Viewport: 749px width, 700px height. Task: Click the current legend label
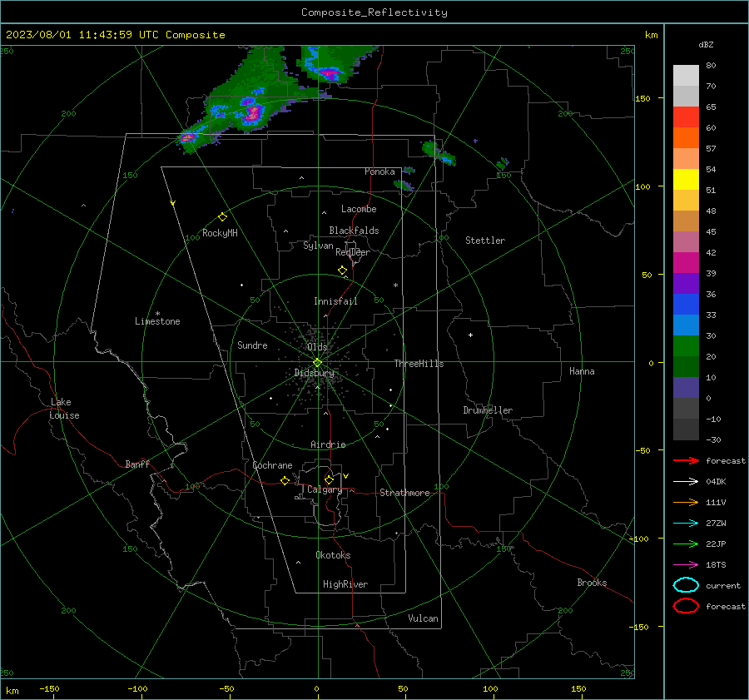tap(723, 585)
